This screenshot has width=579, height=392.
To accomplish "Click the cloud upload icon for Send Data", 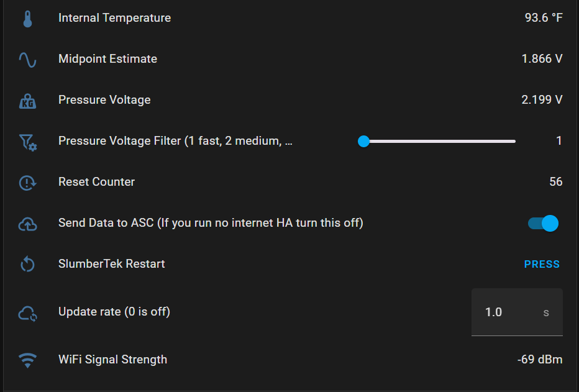I will click(28, 224).
